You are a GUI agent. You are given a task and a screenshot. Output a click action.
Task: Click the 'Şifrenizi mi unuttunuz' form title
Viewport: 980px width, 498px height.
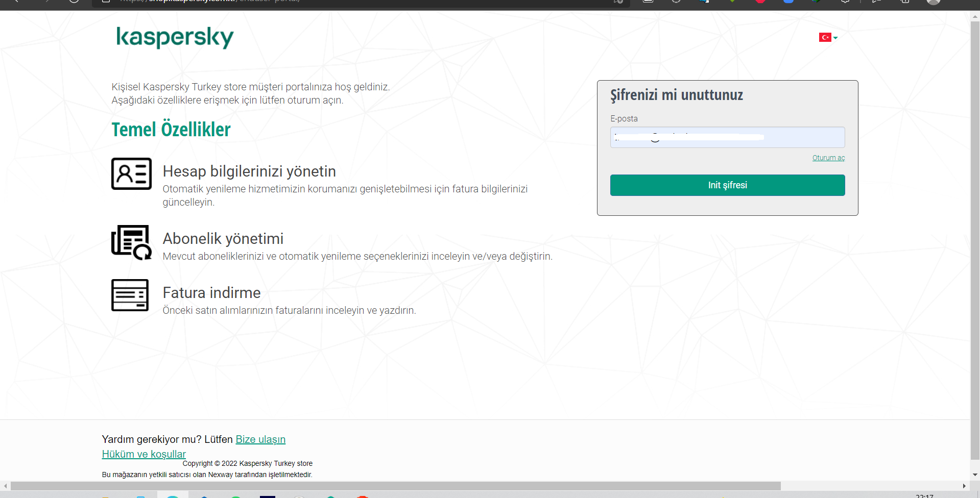(x=677, y=95)
